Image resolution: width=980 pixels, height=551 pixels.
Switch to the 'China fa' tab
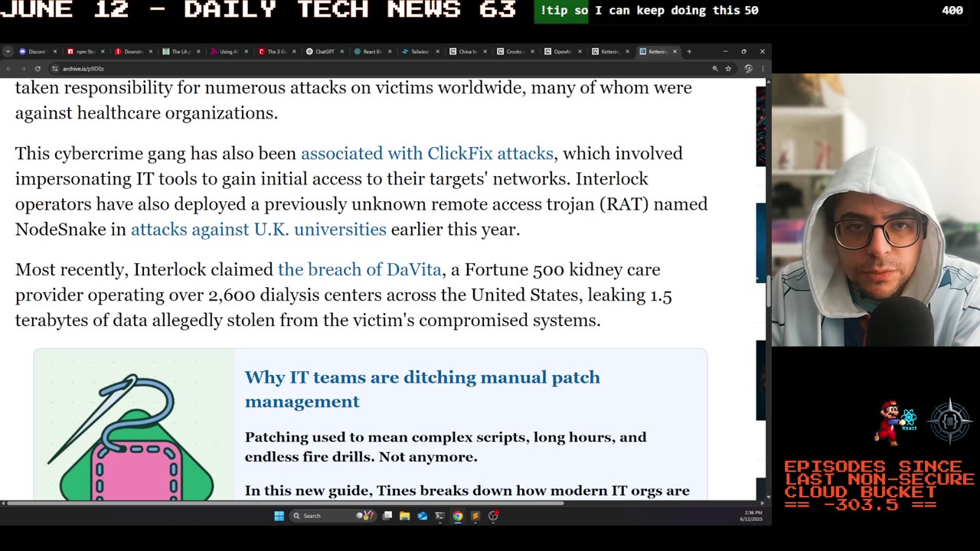pos(467,51)
